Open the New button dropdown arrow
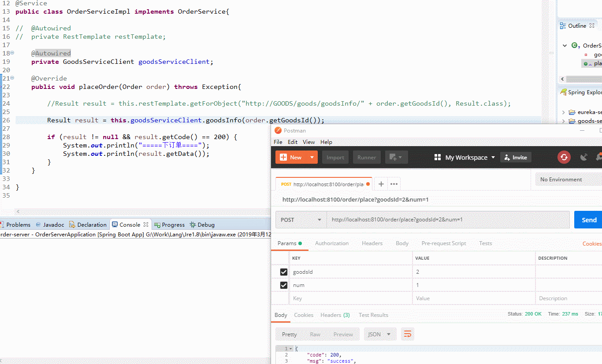The image size is (602, 364). 312,157
